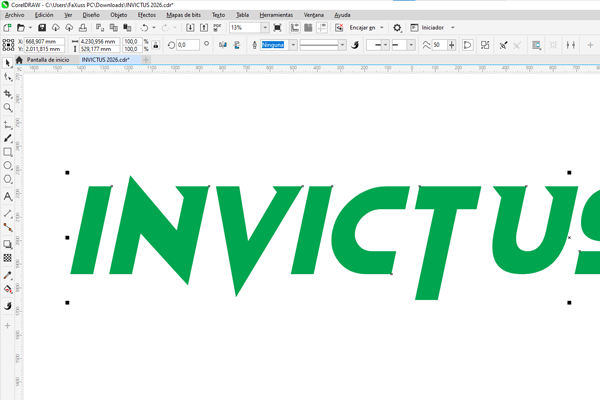Click the Print icon in toolbar
This screenshot has height=400, width=600.
[x=84, y=28]
